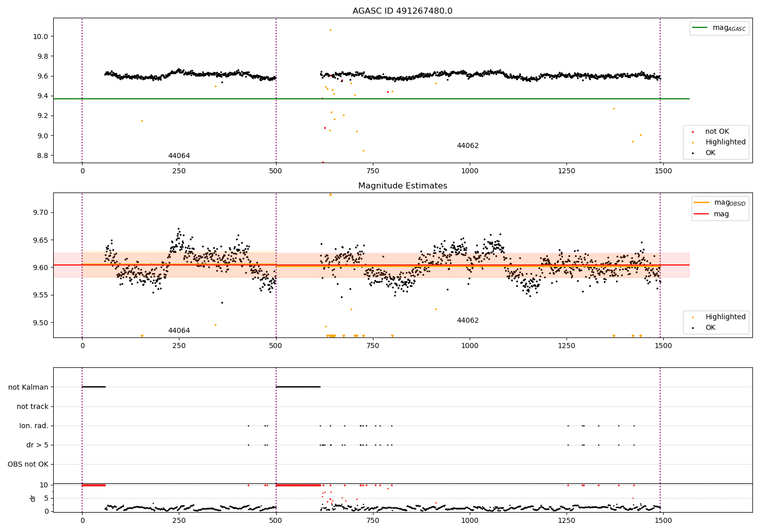Click label 44064 in Magnitude Estimates plot
The height and width of the screenshot is (532, 760).
pos(179,331)
